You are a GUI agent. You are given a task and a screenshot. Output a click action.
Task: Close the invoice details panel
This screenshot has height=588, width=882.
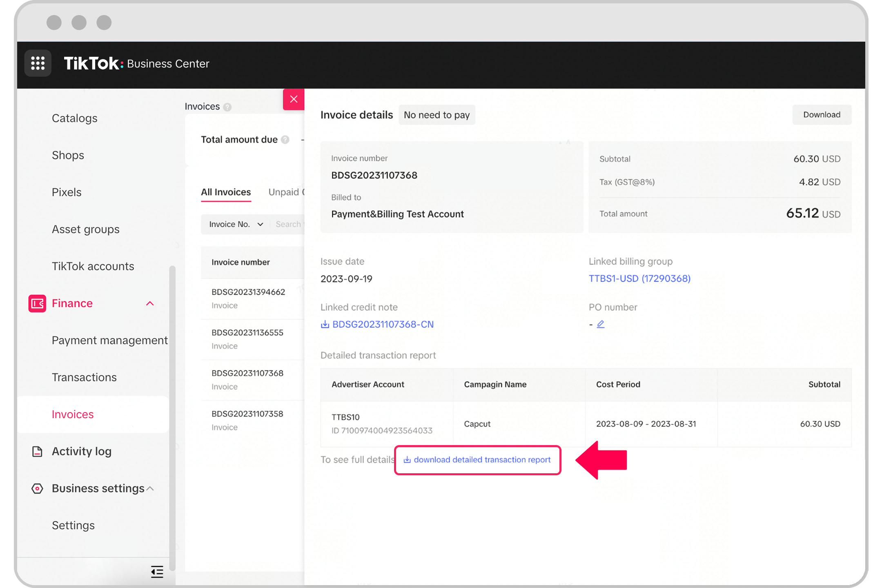tap(294, 99)
